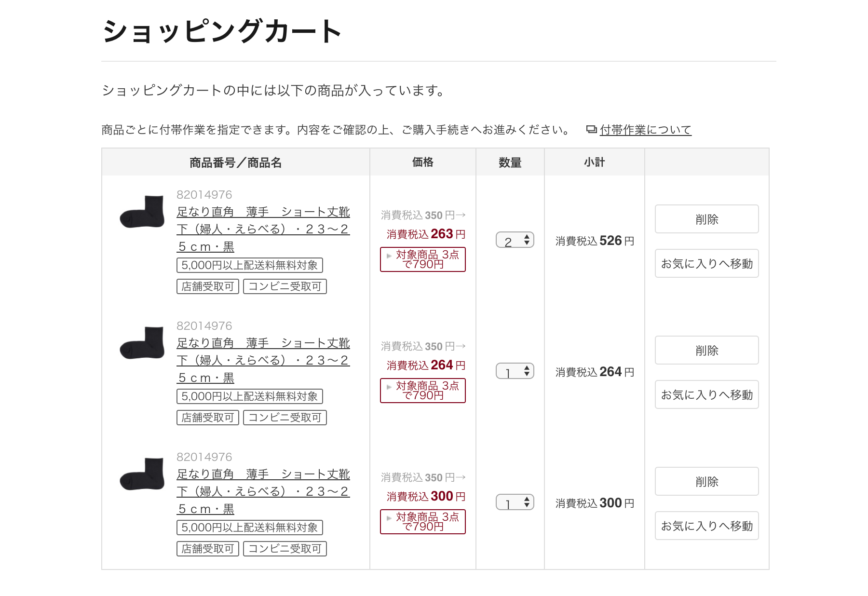Click the triangle icon in third promotion badge
This screenshot has height=596, width=868.
389,518
